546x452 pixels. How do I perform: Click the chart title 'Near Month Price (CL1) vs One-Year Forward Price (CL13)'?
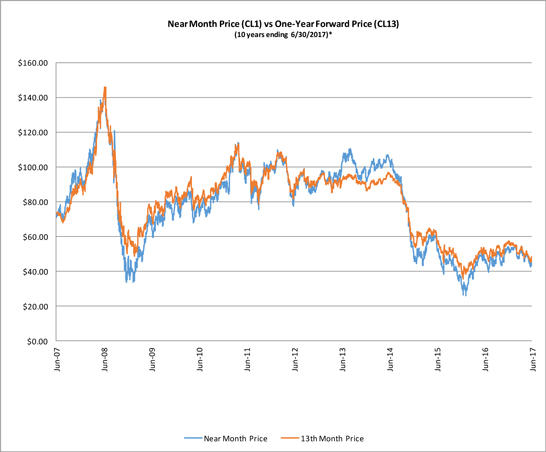(x=283, y=24)
